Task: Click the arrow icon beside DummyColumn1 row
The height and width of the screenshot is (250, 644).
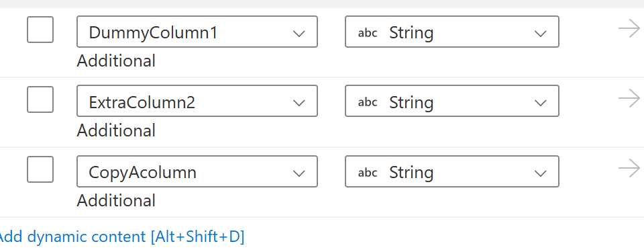Action: pyautogui.click(x=629, y=29)
